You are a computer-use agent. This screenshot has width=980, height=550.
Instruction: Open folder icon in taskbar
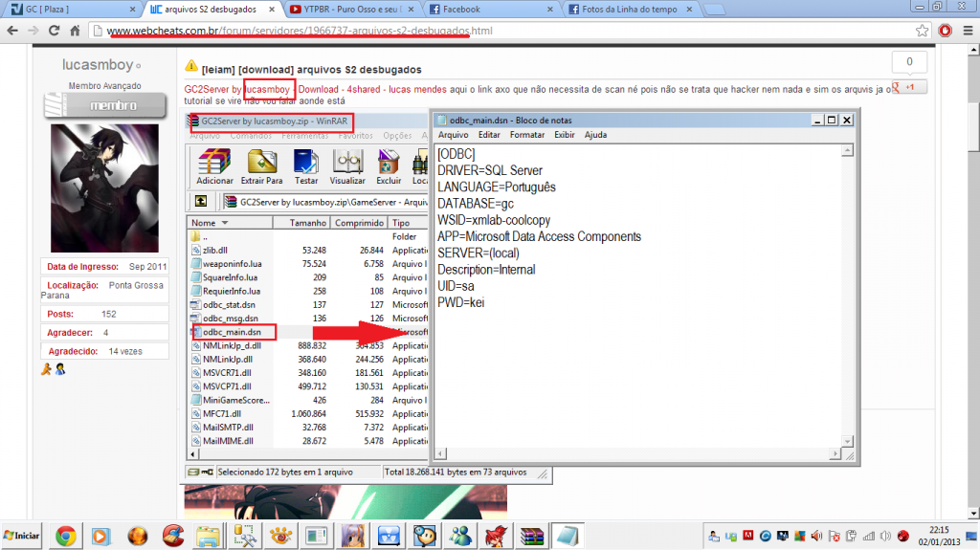pos(208,537)
